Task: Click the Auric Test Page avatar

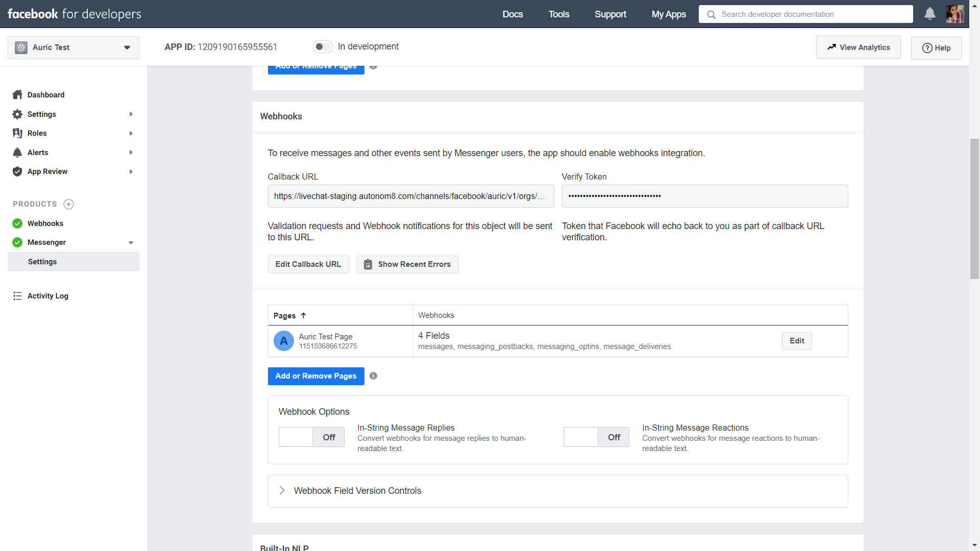Action: click(284, 341)
